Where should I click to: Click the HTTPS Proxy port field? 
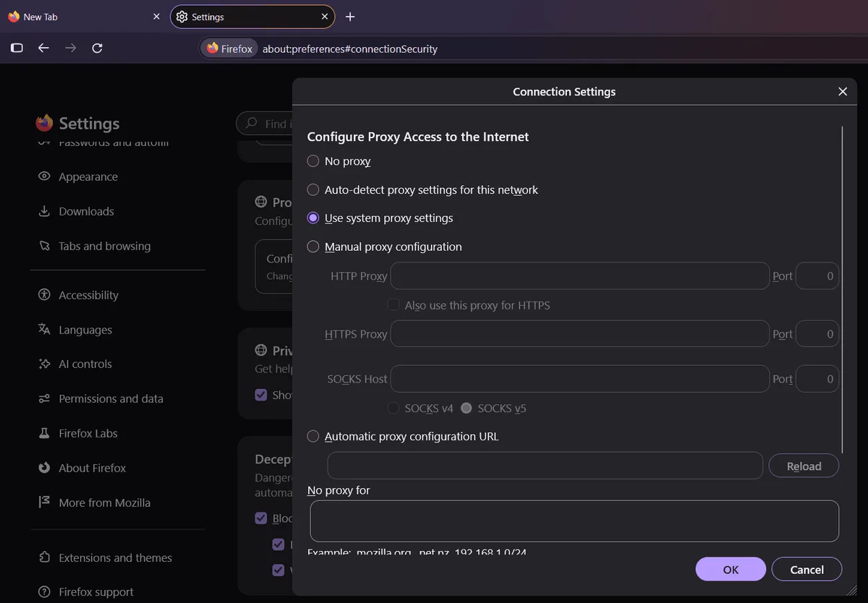point(817,334)
